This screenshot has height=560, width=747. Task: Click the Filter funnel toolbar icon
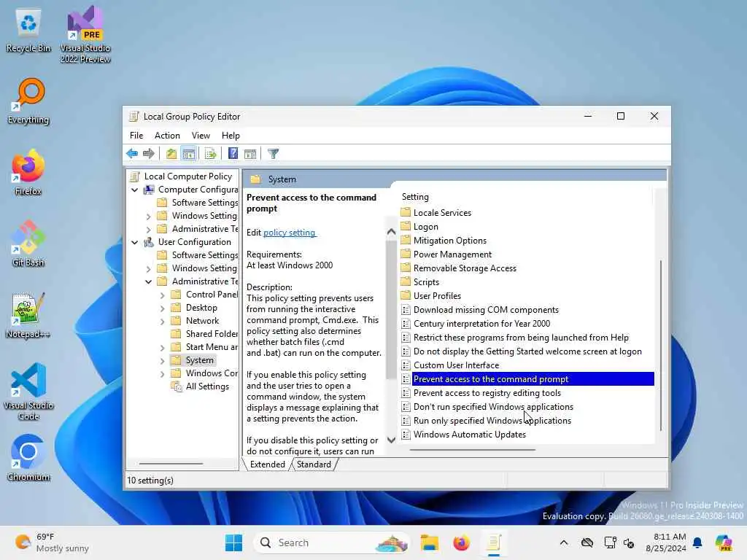point(273,154)
